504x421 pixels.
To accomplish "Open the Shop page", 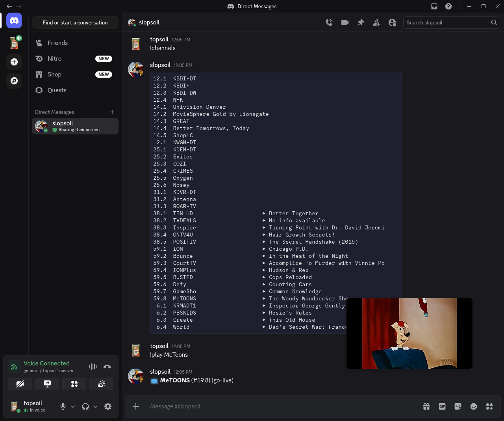I will click(x=75, y=75).
